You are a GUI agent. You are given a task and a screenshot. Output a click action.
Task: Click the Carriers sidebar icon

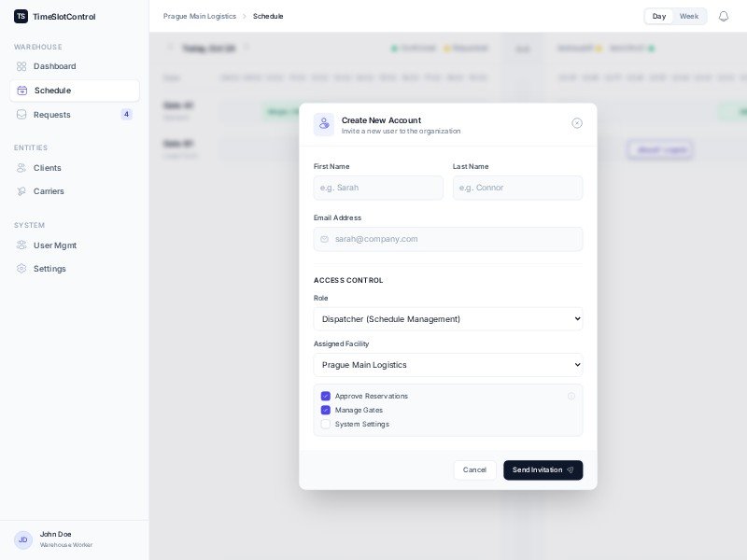click(21, 191)
